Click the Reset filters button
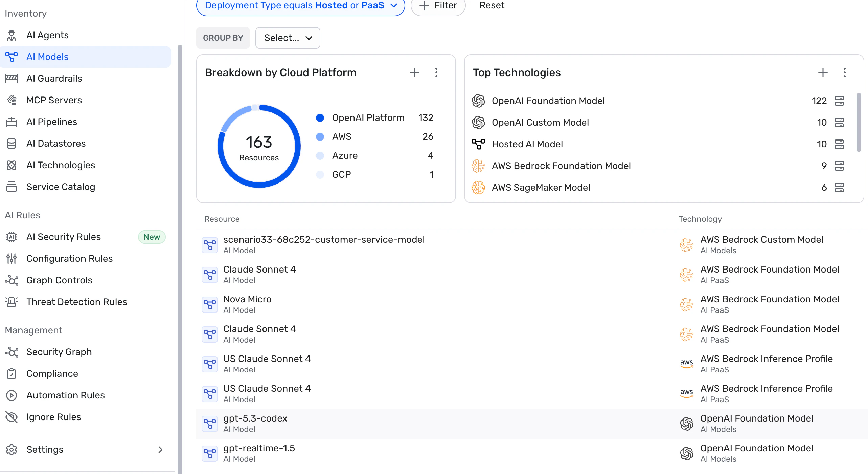 pos(492,5)
